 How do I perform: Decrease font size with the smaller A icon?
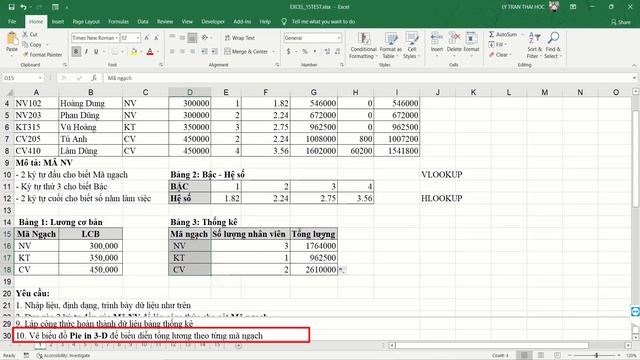(x=156, y=38)
